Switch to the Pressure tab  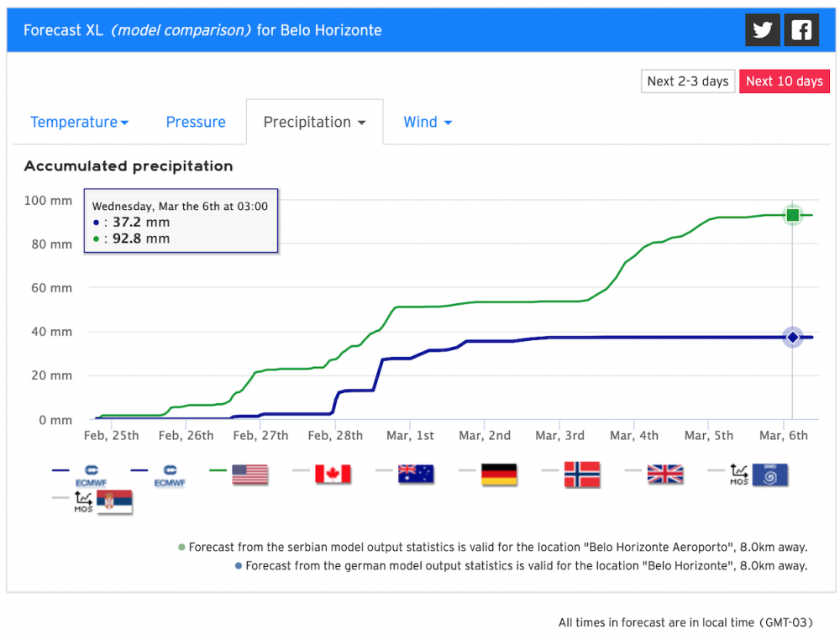click(x=196, y=122)
